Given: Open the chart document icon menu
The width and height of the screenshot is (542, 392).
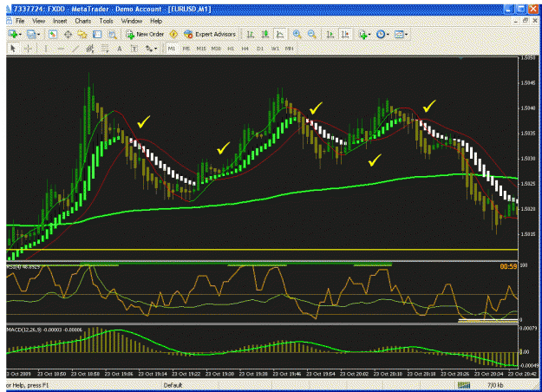Looking at the screenshot, I should 9,21.
